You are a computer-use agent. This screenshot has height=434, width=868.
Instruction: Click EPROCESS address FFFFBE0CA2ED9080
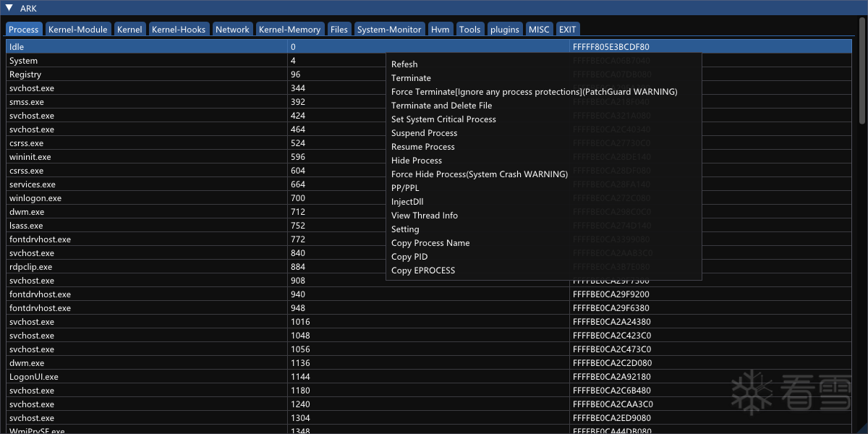612,418
